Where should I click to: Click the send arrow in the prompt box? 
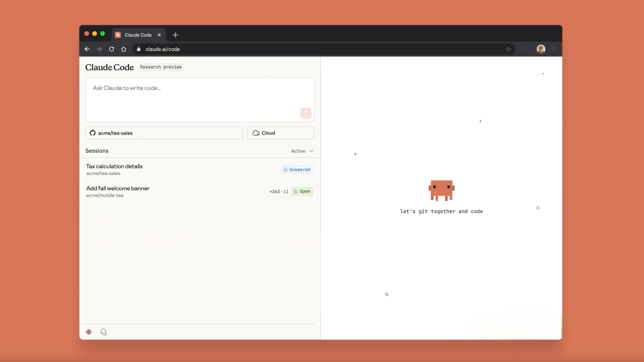point(305,113)
